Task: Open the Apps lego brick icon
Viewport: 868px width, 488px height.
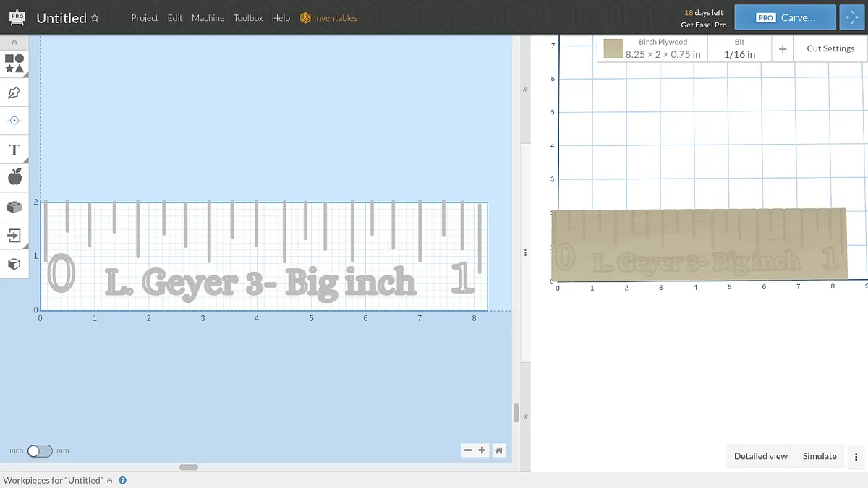Action: point(14,207)
